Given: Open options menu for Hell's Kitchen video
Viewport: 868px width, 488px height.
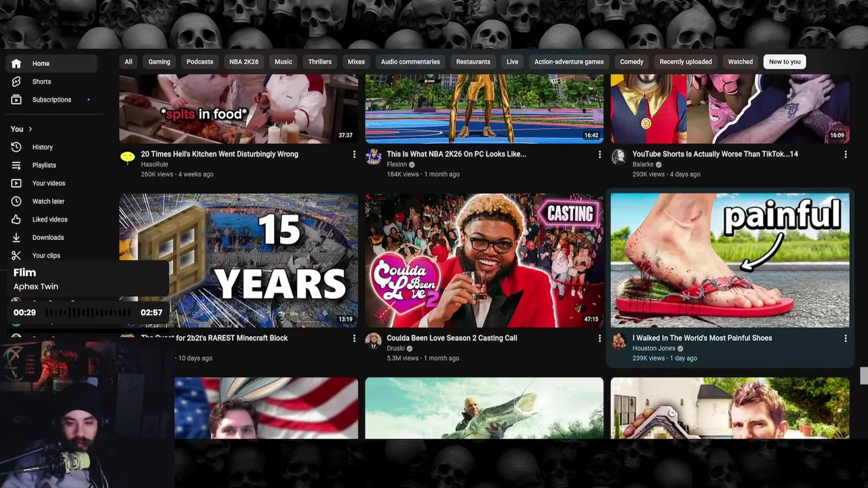Looking at the screenshot, I should (354, 155).
